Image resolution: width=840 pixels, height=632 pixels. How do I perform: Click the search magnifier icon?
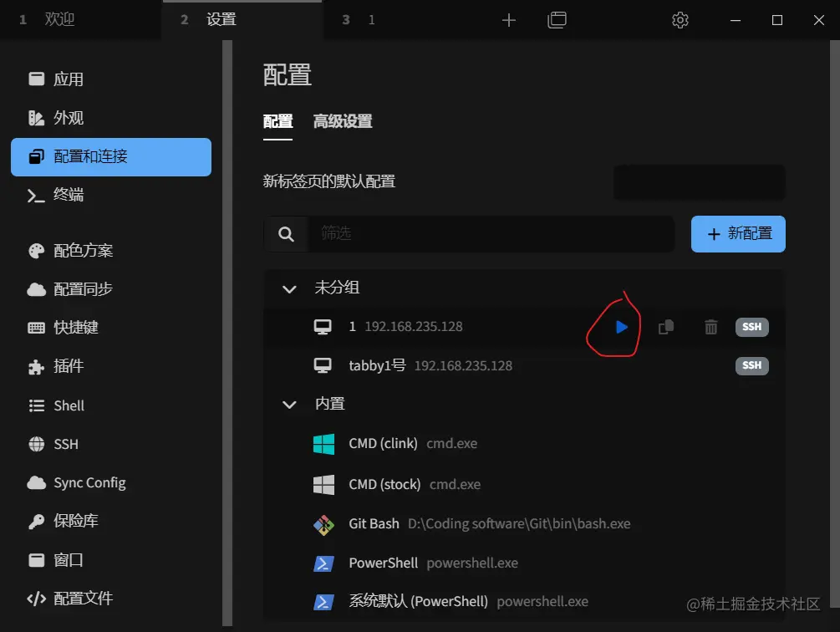point(286,234)
